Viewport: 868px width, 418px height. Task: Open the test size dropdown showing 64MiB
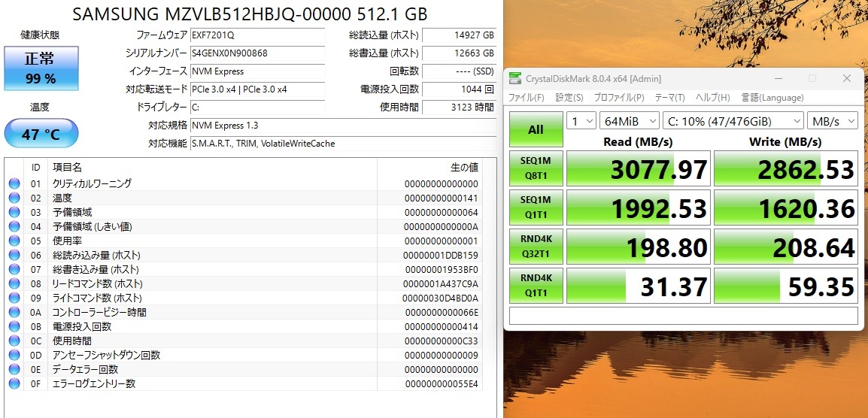[630, 121]
